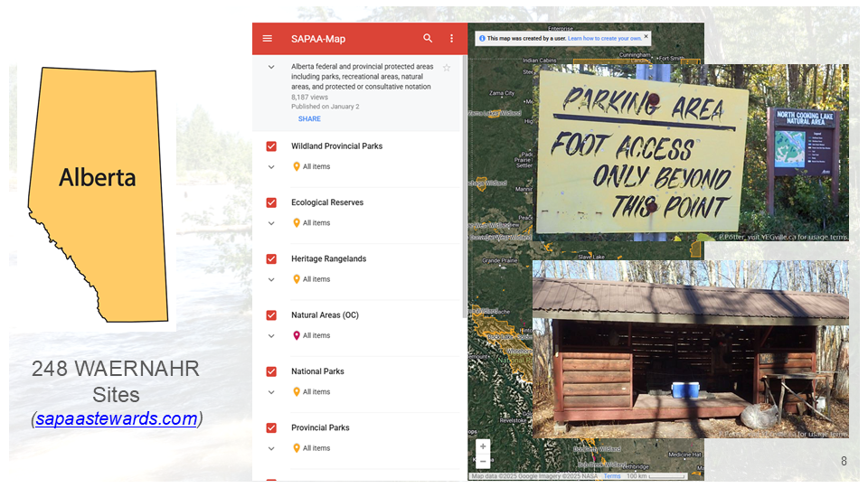Collapse the map description chevron
Image resolution: width=868 pixels, height=488 pixels.
pyautogui.click(x=271, y=68)
